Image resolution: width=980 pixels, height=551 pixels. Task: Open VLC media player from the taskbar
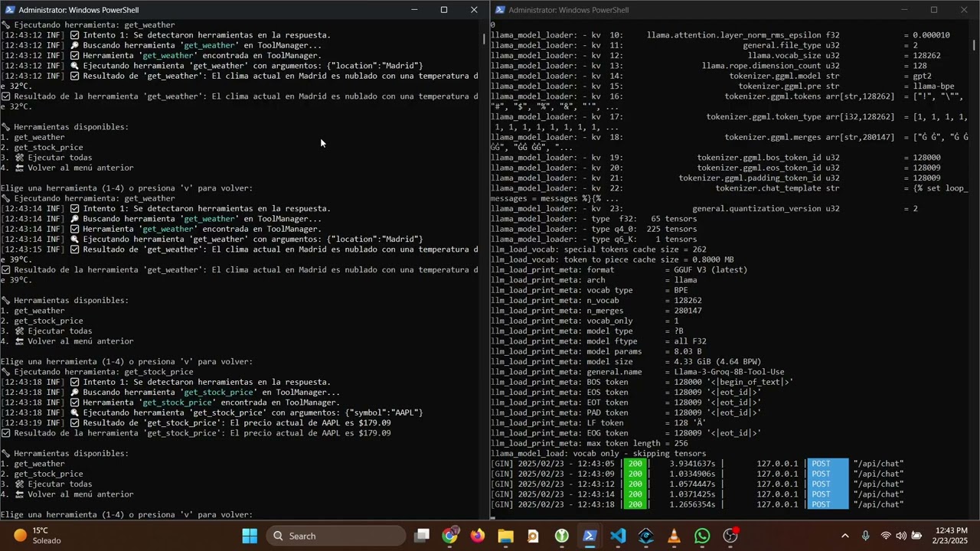(x=674, y=536)
